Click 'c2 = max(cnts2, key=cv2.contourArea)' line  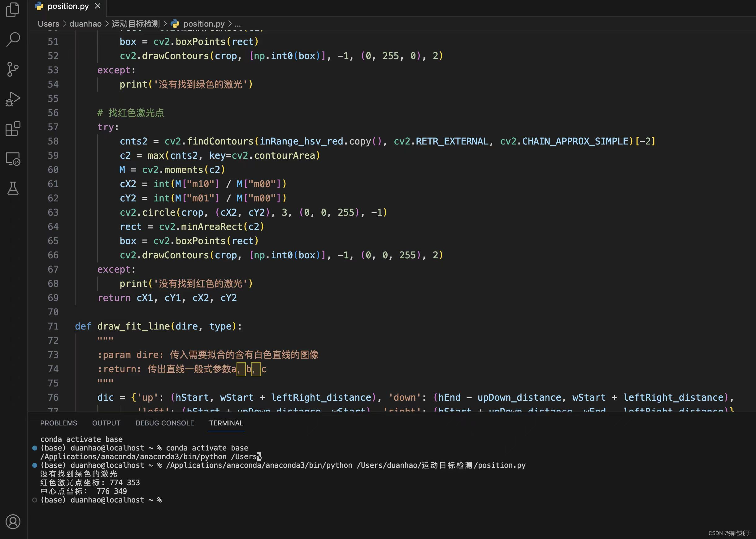[x=220, y=155]
